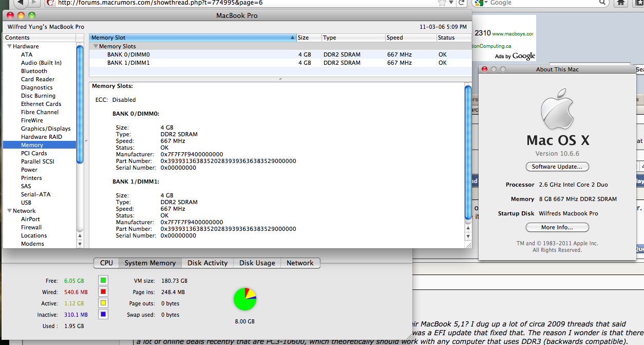Select Audio (Built In) in sidebar
Viewport: 644px width, 345px height.
(x=41, y=63)
